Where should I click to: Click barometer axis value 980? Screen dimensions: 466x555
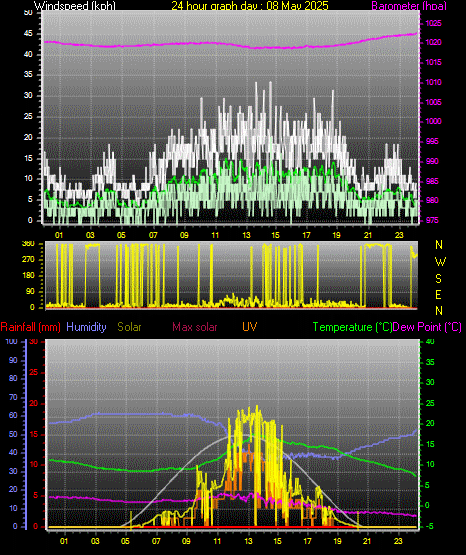point(432,200)
